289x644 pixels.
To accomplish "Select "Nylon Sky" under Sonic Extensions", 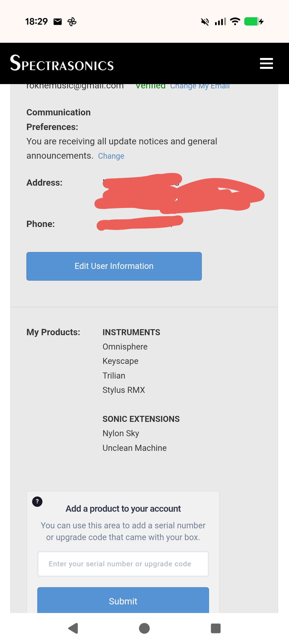I will [x=120, y=433].
